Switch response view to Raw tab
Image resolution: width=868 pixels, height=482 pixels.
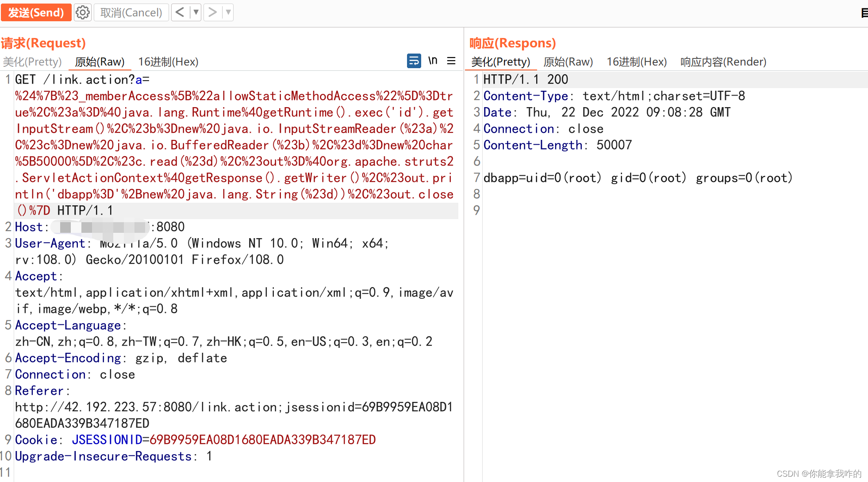(568, 62)
